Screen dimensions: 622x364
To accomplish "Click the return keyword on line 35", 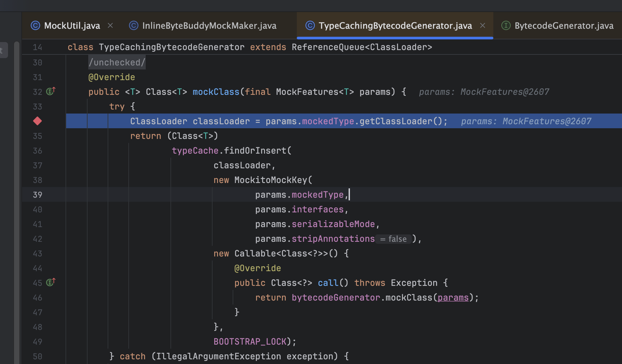I will click(x=146, y=136).
